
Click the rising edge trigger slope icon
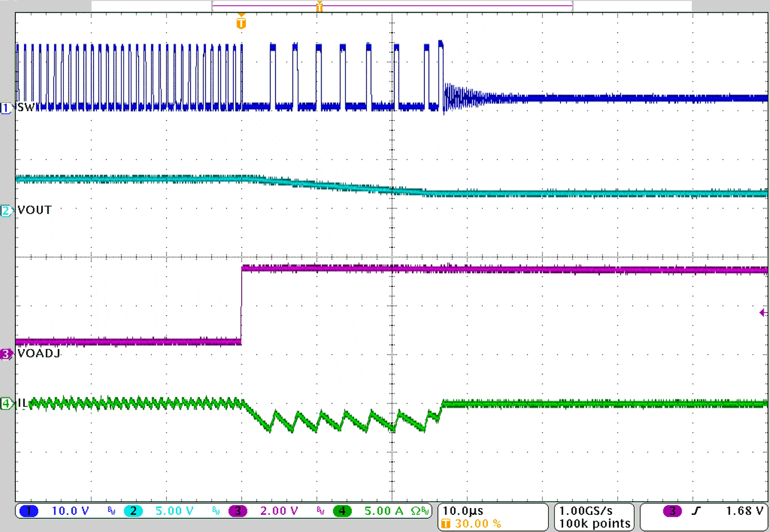coord(696,511)
